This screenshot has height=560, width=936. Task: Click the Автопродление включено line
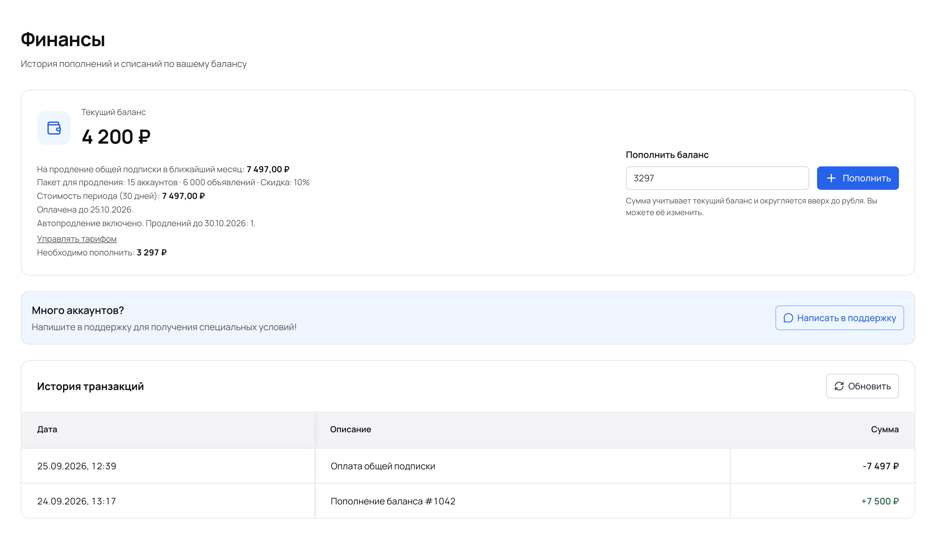coord(146,223)
